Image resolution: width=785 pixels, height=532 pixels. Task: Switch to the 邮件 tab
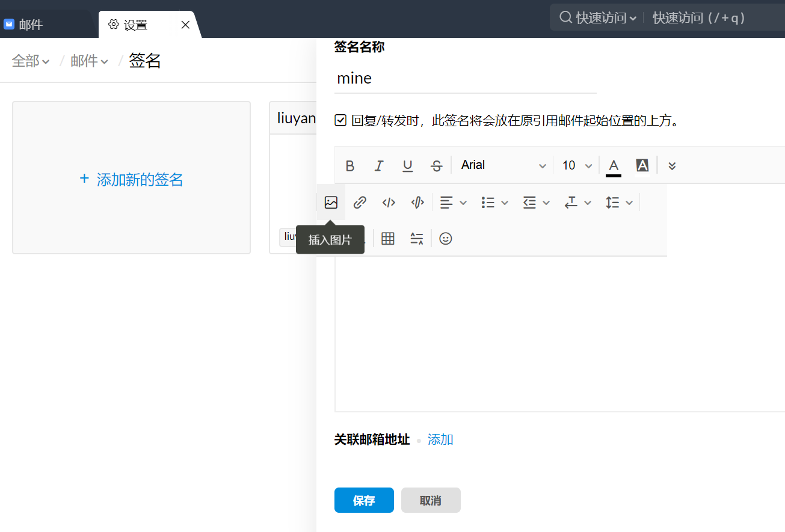tap(31, 25)
